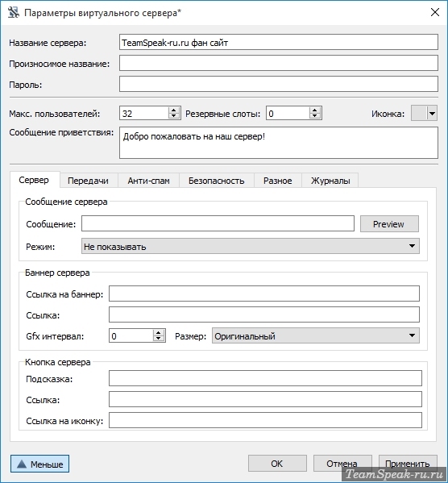Open the Режим dropdown showing Не показывать
The image size is (448, 483).
(250, 246)
